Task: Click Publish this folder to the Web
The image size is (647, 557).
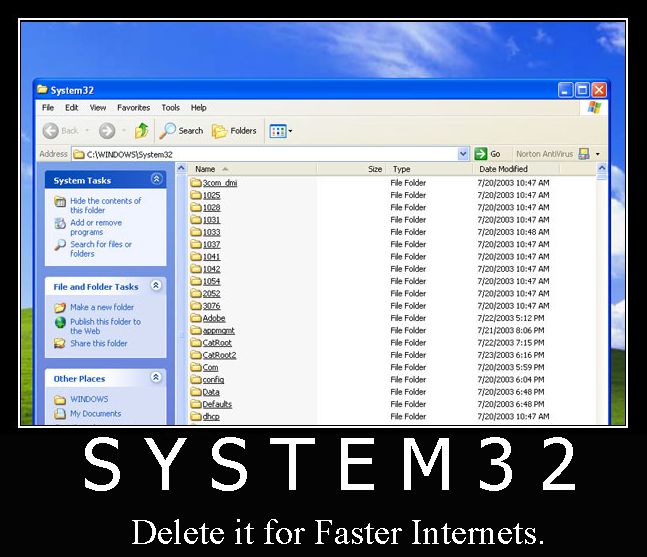Action: 105,326
